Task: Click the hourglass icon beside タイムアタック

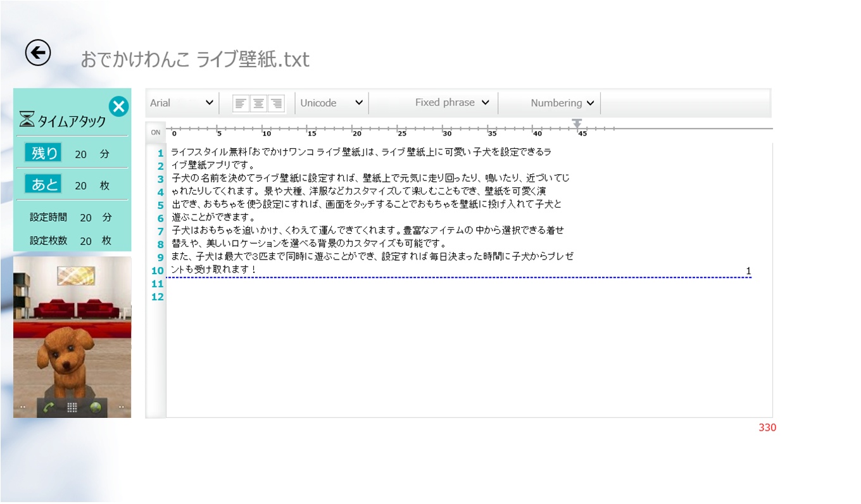Action: [27, 120]
